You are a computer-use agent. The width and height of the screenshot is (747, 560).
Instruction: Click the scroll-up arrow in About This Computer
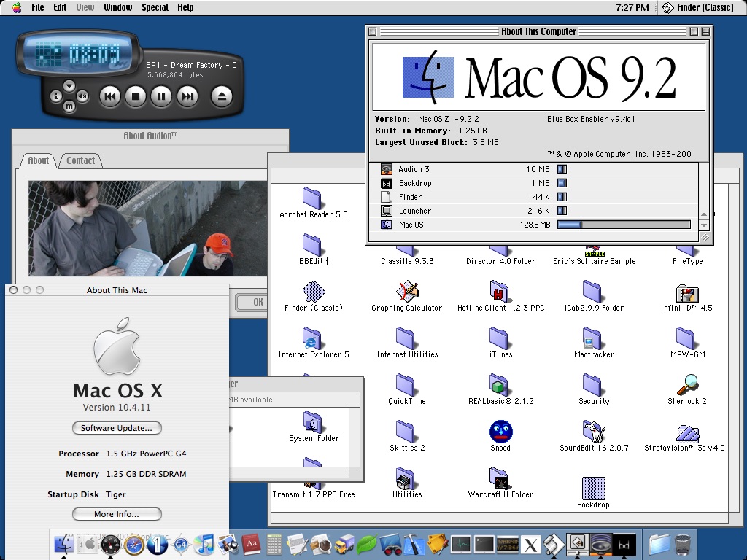coord(704,214)
